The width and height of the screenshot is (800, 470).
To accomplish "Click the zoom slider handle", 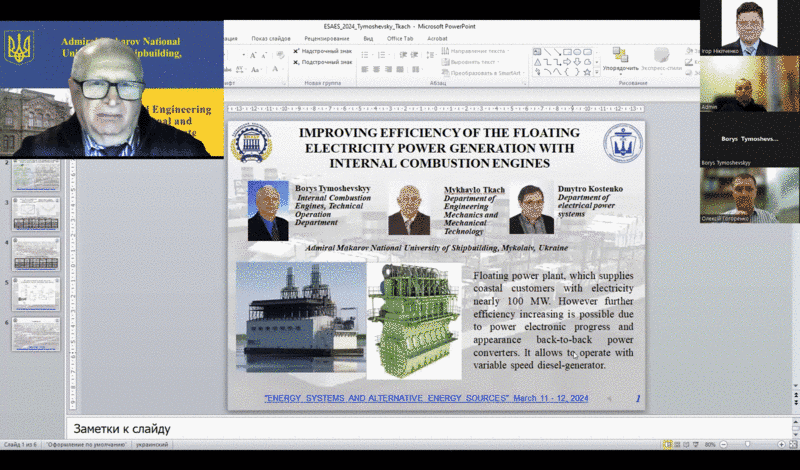I will pyautogui.click(x=747, y=444).
